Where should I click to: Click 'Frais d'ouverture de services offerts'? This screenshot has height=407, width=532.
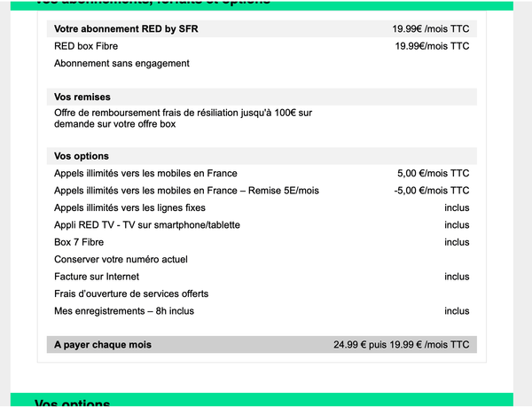[x=131, y=294]
